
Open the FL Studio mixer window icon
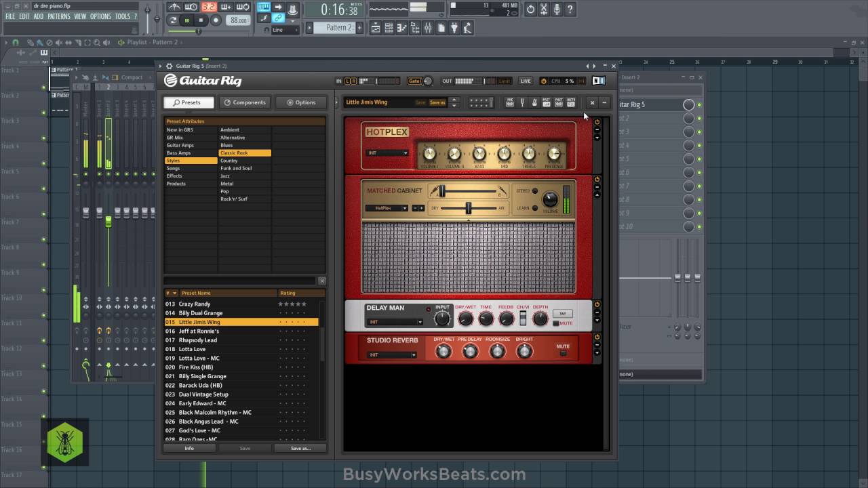point(428,28)
